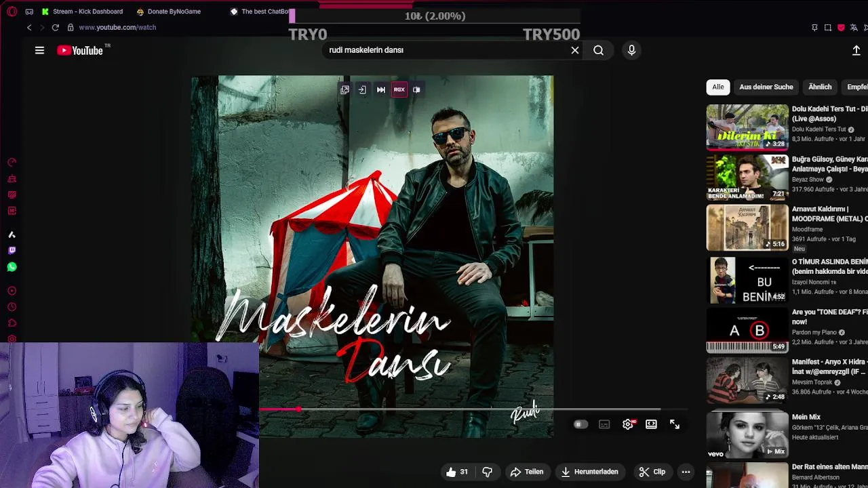
Task: Switch to 'Stream - Kick Dashboard' tab
Action: coord(82,12)
